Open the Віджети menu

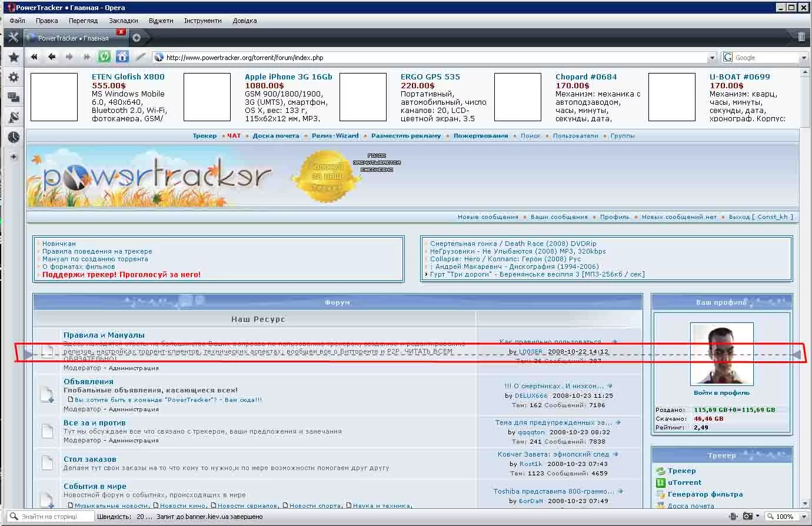(161, 21)
